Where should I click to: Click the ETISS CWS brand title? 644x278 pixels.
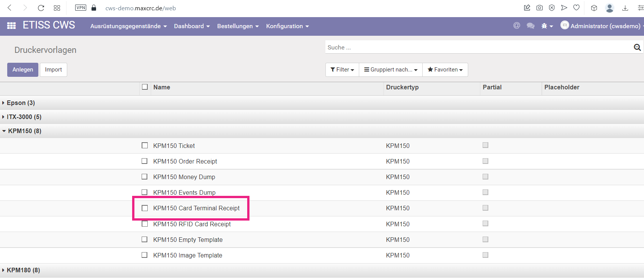[49, 25]
